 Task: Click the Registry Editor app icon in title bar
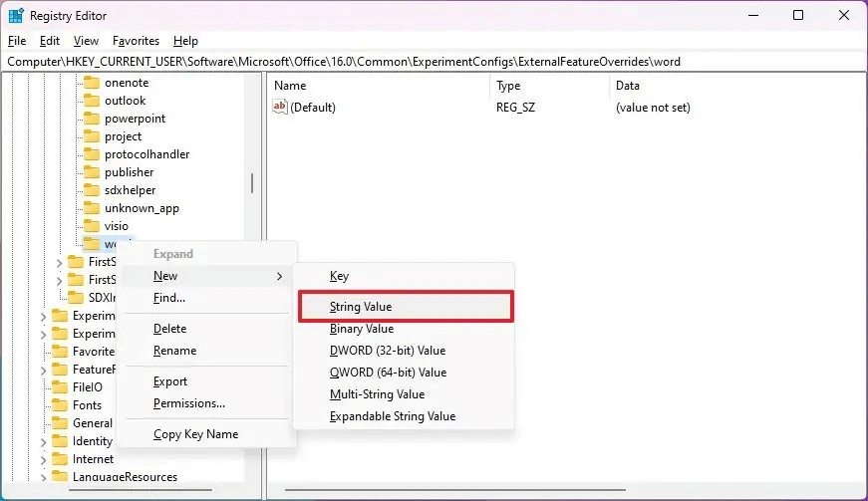(16, 15)
